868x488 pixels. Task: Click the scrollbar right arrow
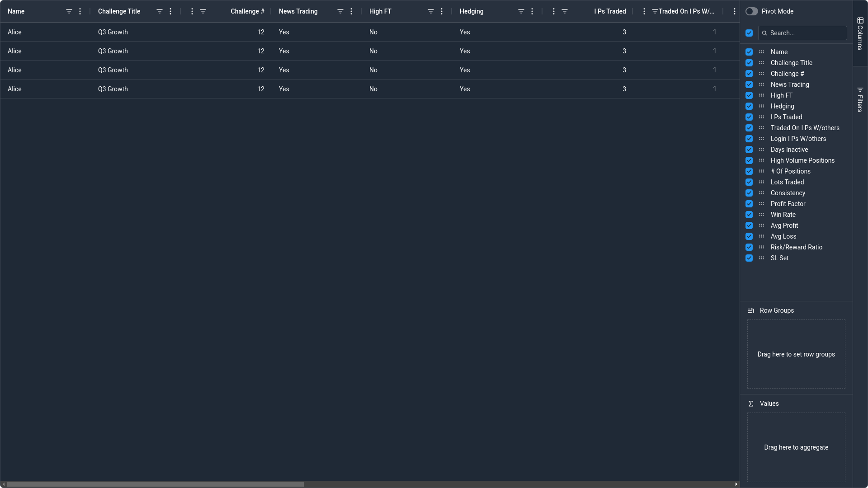[736, 484]
